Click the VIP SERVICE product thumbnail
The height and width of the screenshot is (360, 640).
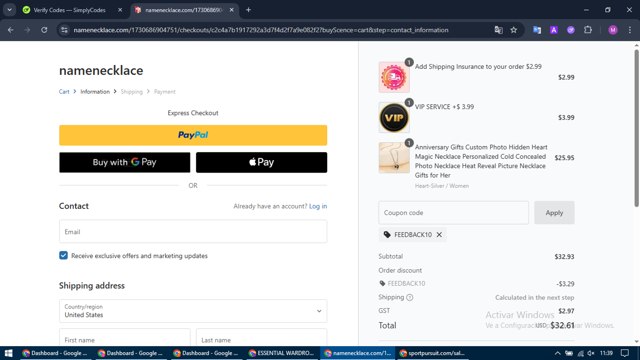coord(394,118)
